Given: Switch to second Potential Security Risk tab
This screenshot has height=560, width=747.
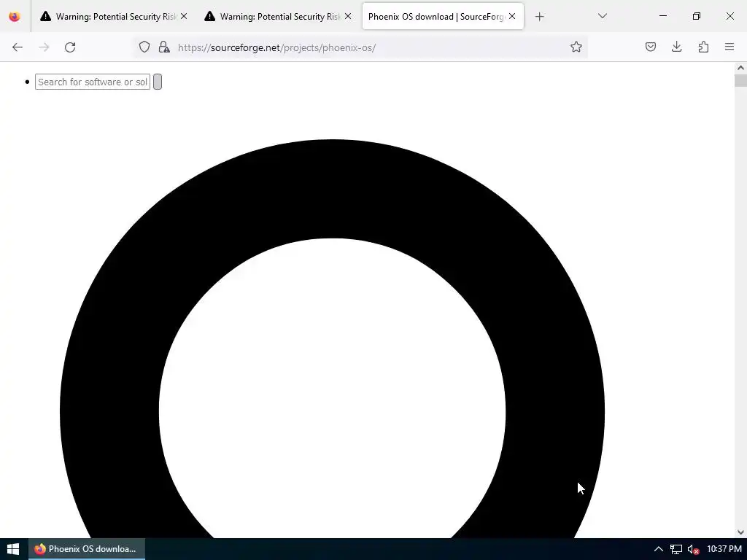Looking at the screenshot, I should pyautogui.click(x=277, y=17).
